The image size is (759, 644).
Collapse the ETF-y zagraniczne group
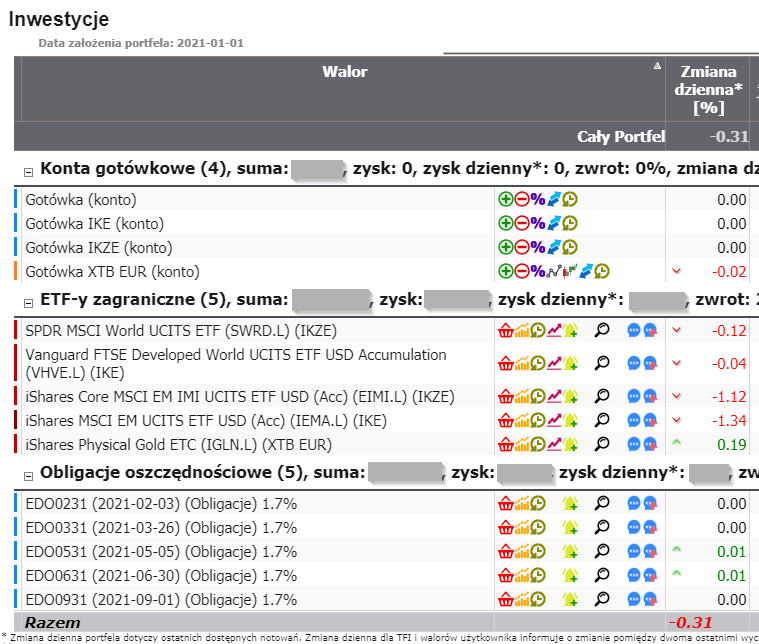29,303
